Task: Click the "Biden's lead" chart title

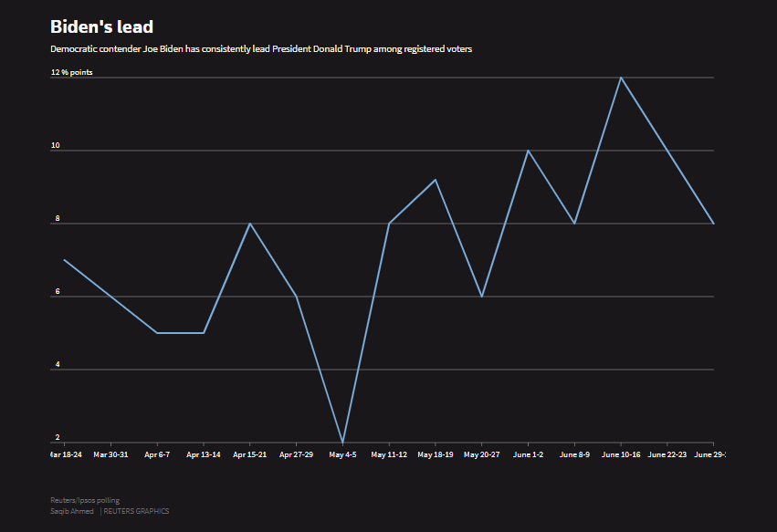Action: point(101,26)
